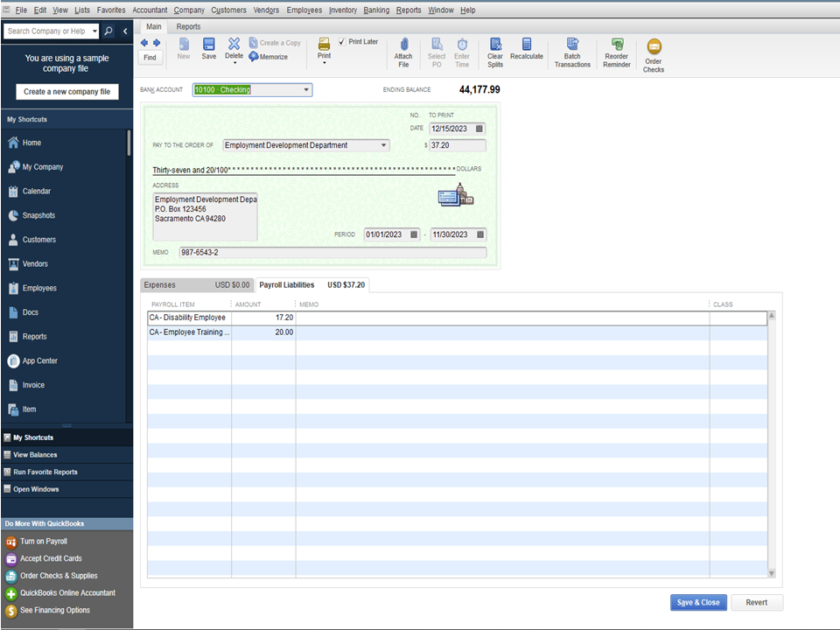
Task: Click the Enter Time icon
Action: 462,52
